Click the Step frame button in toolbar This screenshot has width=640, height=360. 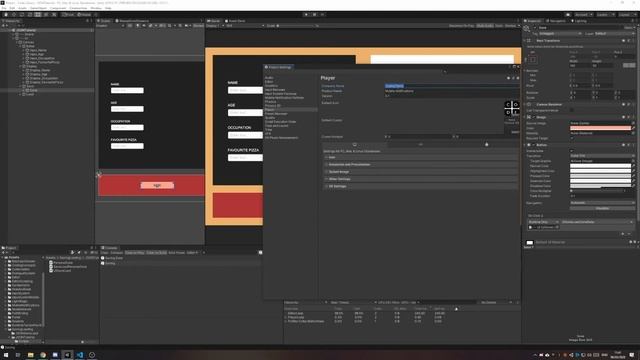(322, 14)
